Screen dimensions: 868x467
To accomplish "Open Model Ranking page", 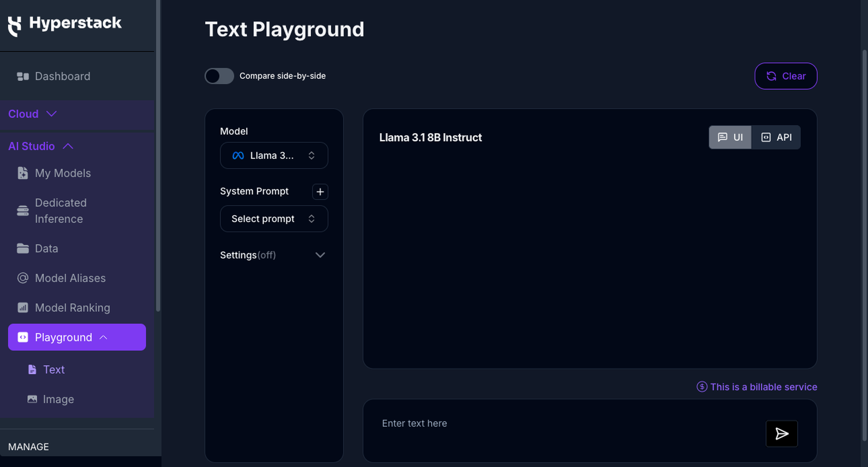I will pos(72,307).
